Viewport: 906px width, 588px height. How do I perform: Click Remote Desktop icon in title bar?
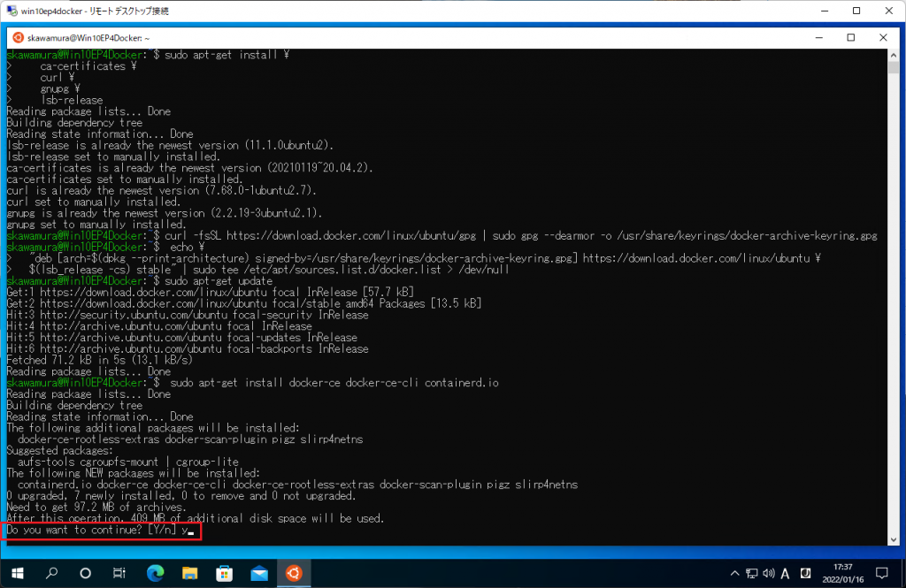tap(12, 11)
